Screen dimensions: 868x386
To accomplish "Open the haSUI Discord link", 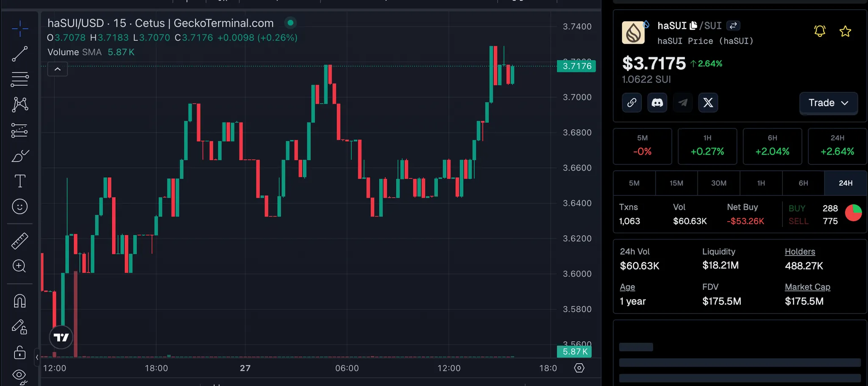I will 657,103.
